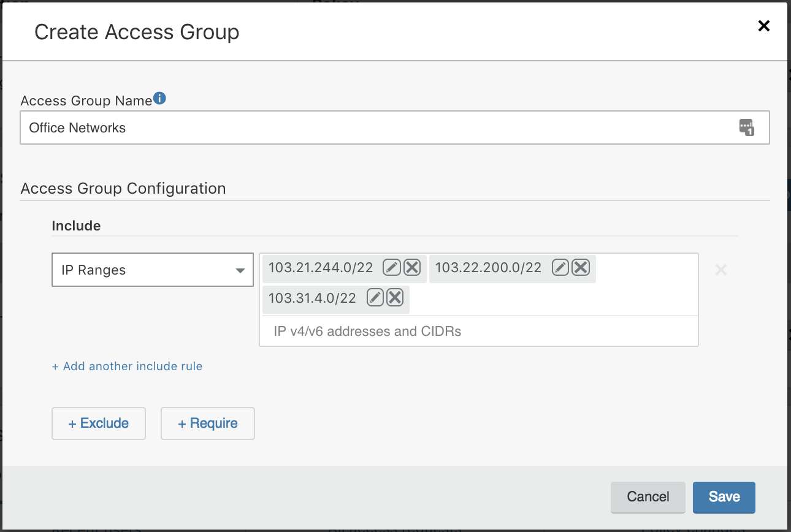Edit the 103.22.200.0/22 IP range
Viewport: 791px width, 532px height.
click(x=560, y=268)
